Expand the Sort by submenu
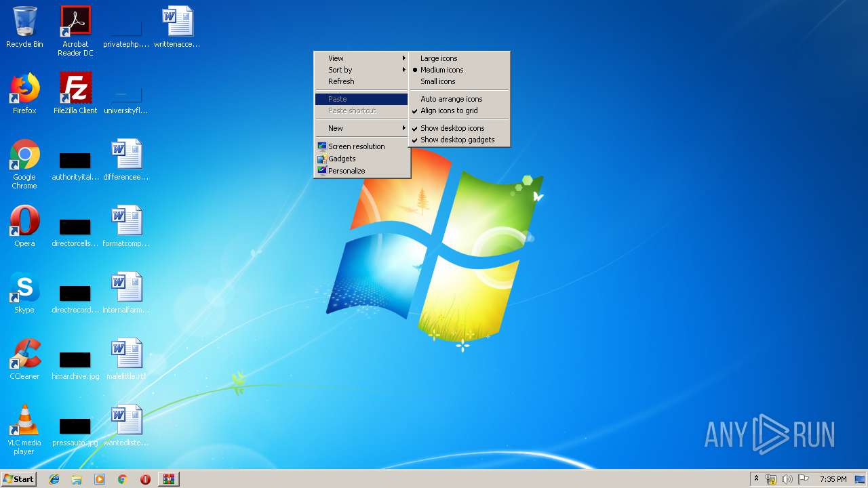868x488 pixels. click(361, 70)
